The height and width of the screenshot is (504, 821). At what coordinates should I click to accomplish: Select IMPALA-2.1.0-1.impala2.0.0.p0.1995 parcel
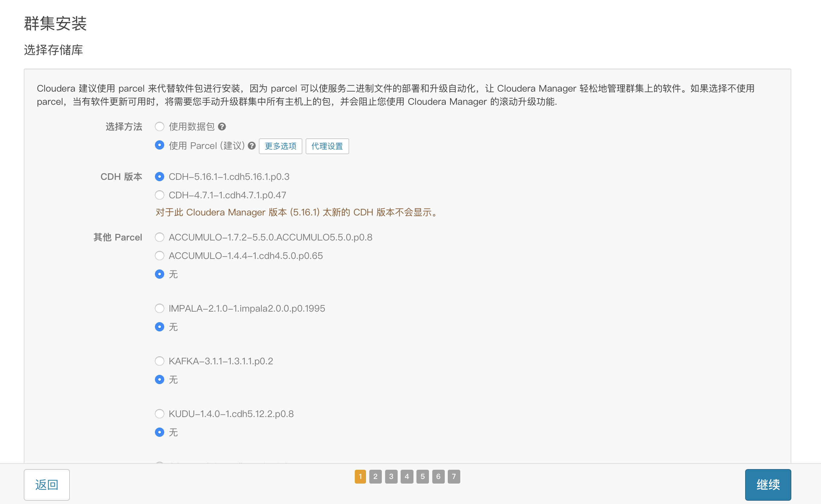tap(160, 308)
